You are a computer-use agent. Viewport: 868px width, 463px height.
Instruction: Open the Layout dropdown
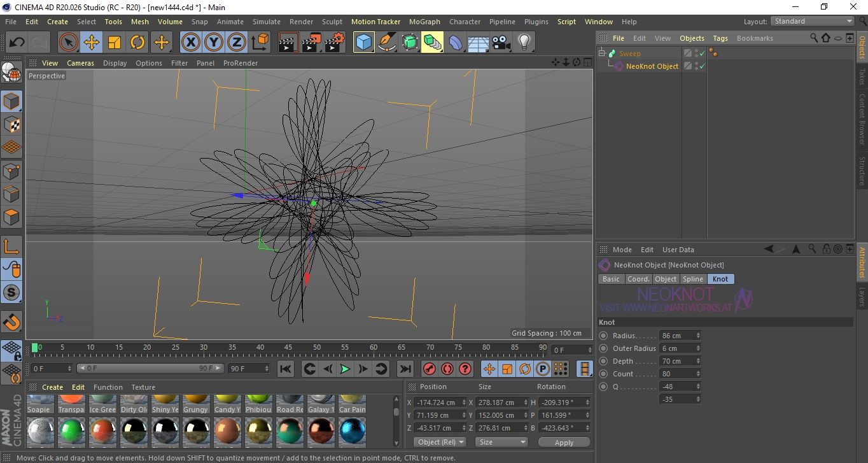point(813,21)
